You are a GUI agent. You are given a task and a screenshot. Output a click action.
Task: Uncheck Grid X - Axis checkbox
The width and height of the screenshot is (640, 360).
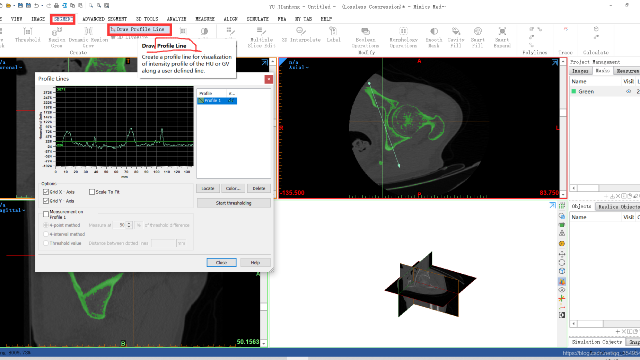pyautogui.click(x=46, y=192)
